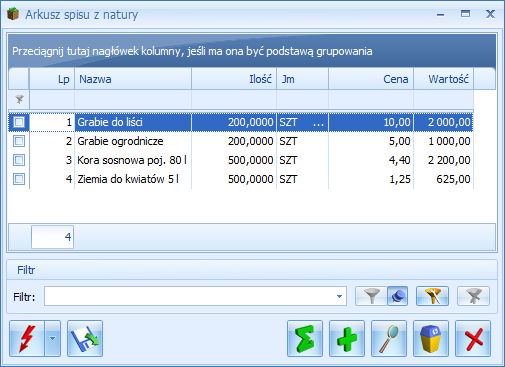Sort by the Nazwa column header
505x367 pixels.
(133, 79)
